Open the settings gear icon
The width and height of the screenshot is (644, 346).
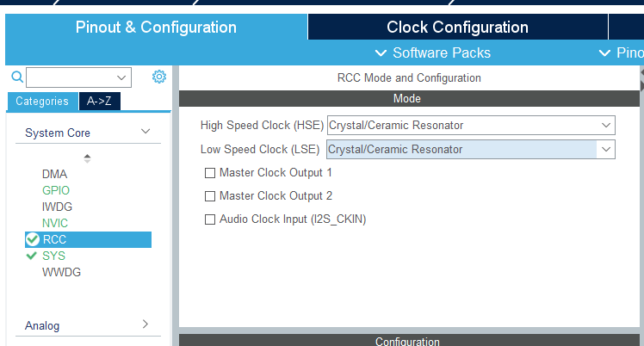coord(158,77)
